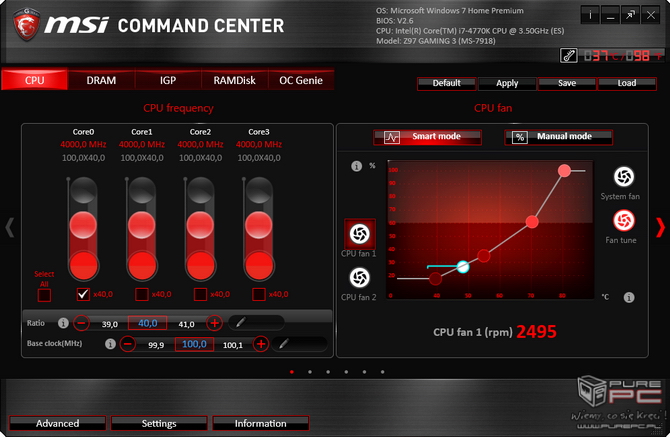Uncheck the Core0 x40,0 checkbox

pyautogui.click(x=83, y=294)
